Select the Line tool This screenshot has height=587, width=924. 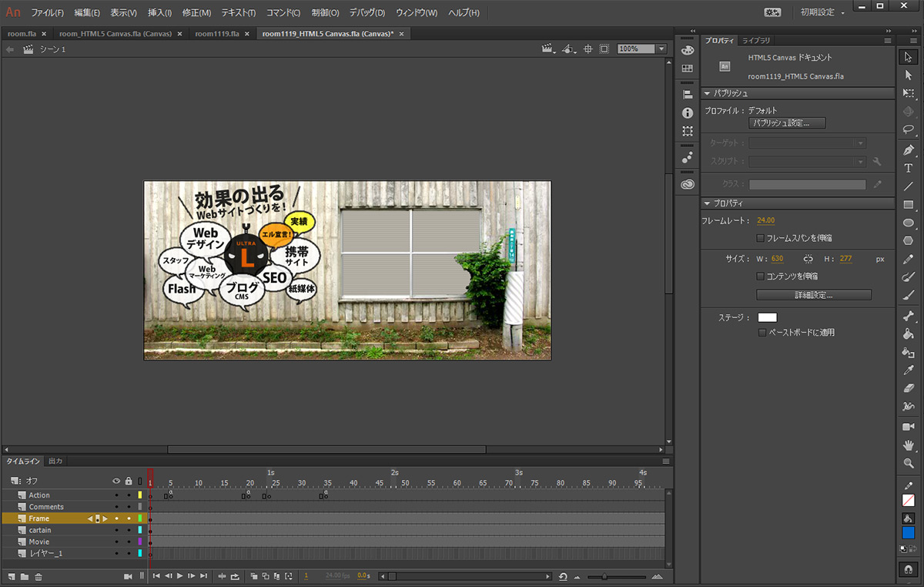point(909,186)
